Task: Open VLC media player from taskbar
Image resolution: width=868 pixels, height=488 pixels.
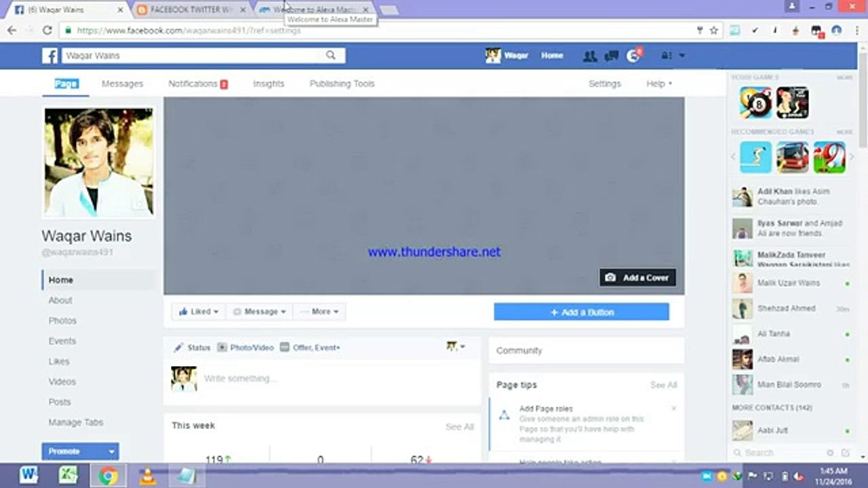Action: pos(147,476)
